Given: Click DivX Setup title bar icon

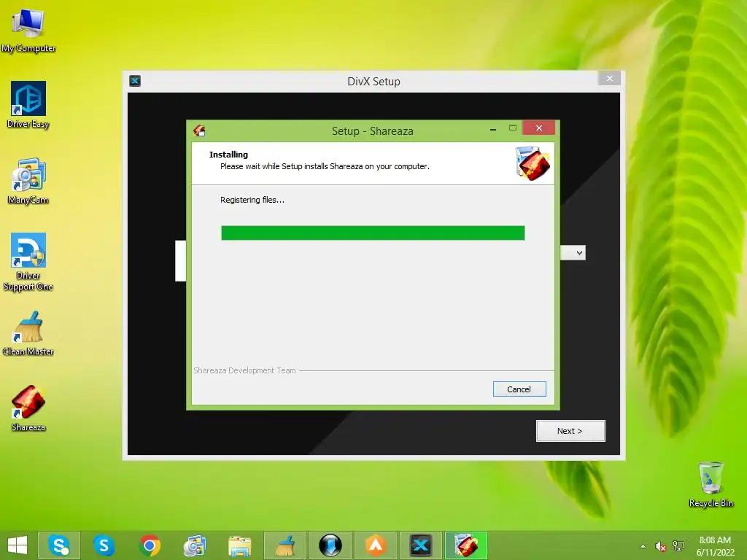Looking at the screenshot, I should tap(135, 81).
